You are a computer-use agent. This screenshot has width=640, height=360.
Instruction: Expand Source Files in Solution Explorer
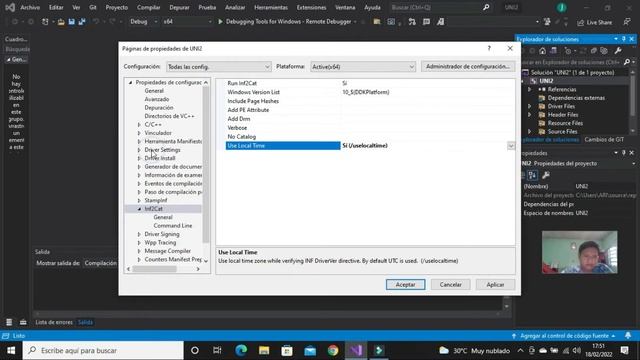(530, 131)
